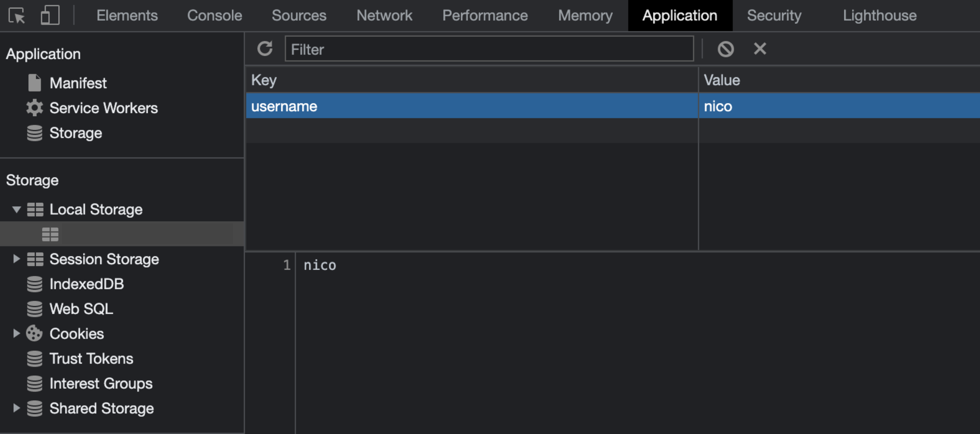
Task: Select the Web SQL storage icon
Action: click(x=35, y=309)
